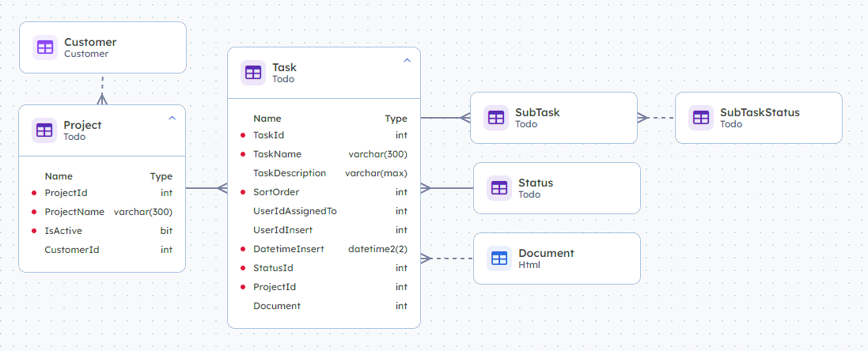868x351 pixels.
Task: Click the ProjectName varchar(300) type value
Action: (143, 212)
